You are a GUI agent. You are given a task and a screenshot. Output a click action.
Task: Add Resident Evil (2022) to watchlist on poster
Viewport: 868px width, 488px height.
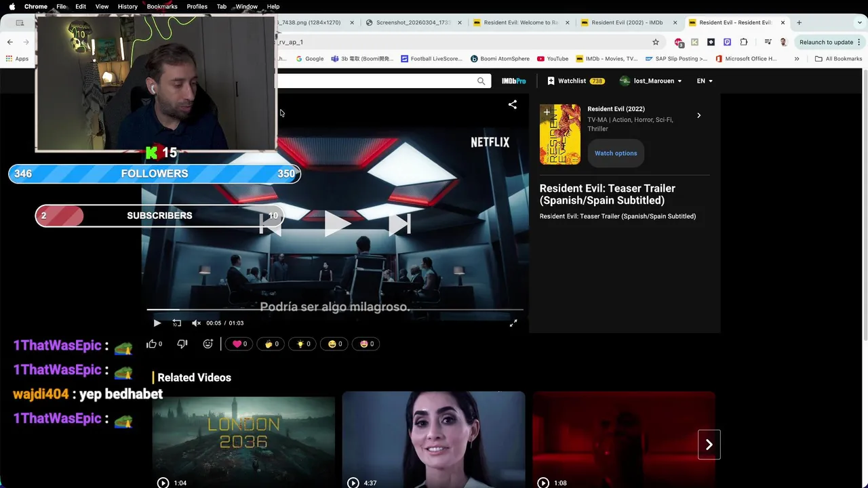pos(547,112)
